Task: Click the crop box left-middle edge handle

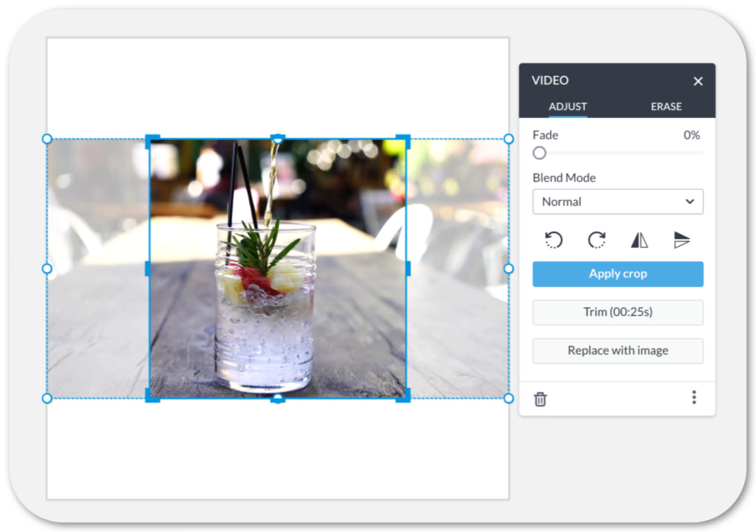Action: pyautogui.click(x=148, y=269)
